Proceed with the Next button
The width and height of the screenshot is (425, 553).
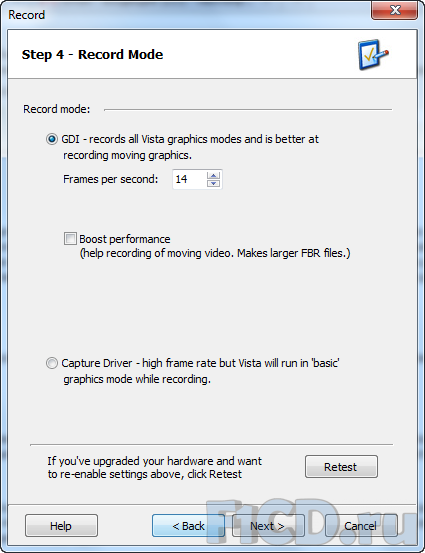(x=268, y=525)
